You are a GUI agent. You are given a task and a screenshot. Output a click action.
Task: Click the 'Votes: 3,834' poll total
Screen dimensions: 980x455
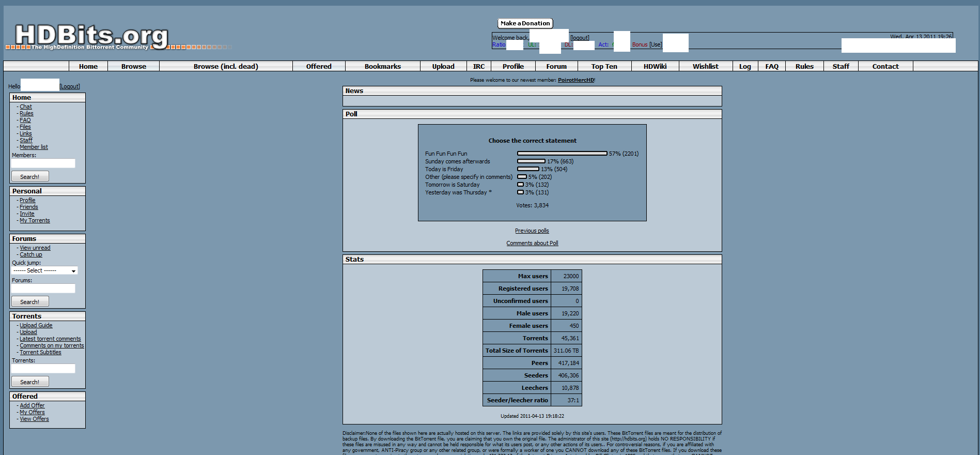[532, 205]
